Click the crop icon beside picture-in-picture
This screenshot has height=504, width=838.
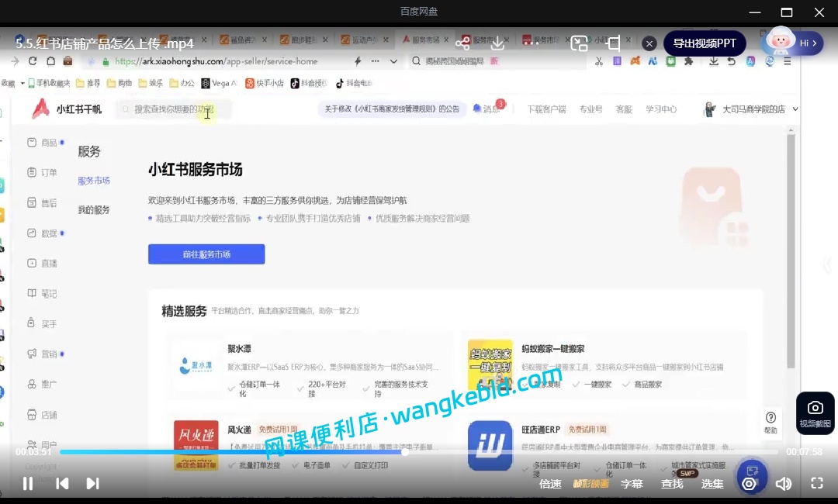[x=614, y=43]
